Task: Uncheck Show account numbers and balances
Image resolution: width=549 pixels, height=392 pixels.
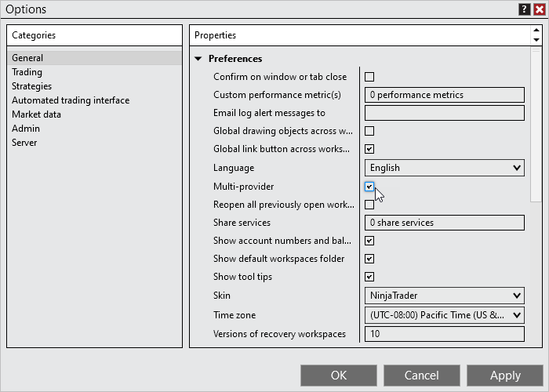Action: coord(369,241)
